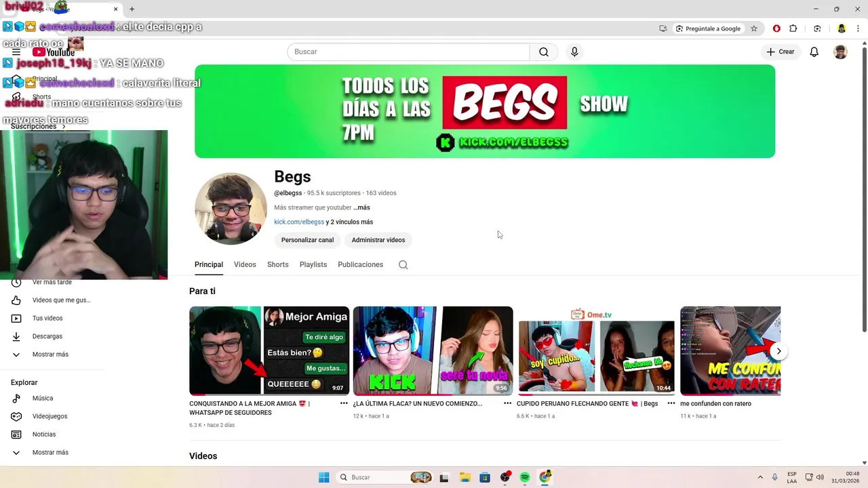Viewport: 868px width, 488px height.
Task: Open the browser Extensions puzzle icon
Action: (793, 28)
